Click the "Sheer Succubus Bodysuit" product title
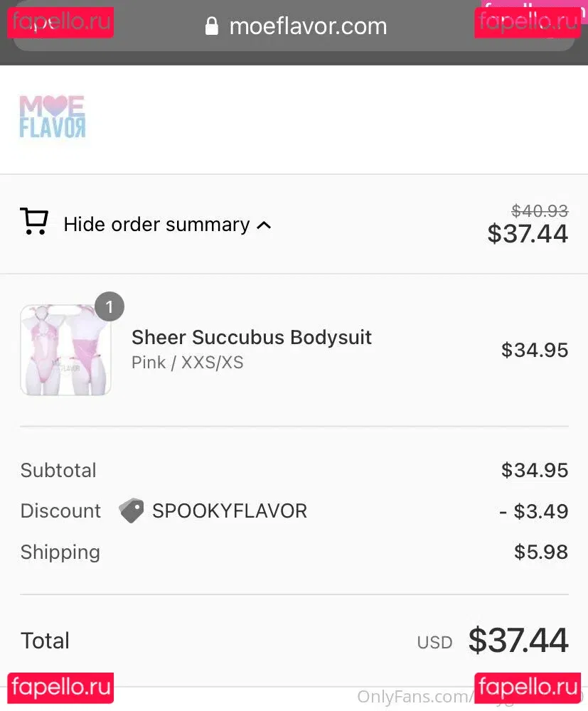This screenshot has height=711, width=588. click(x=252, y=337)
